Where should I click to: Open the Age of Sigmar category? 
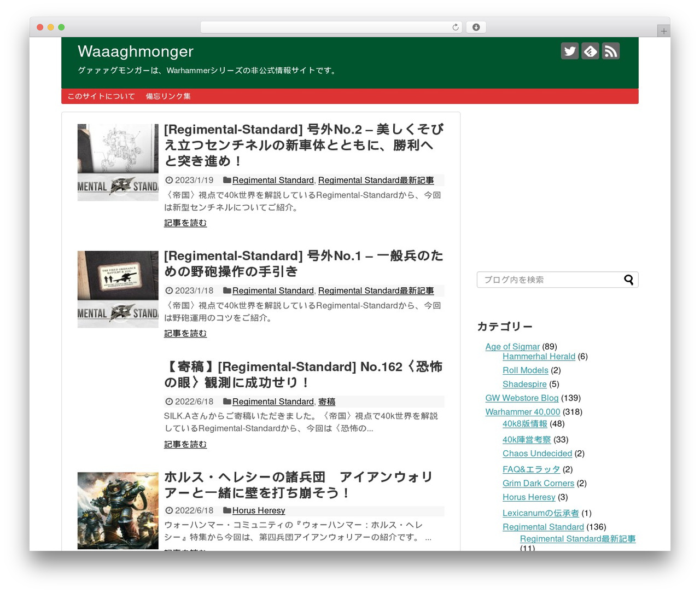coord(512,347)
